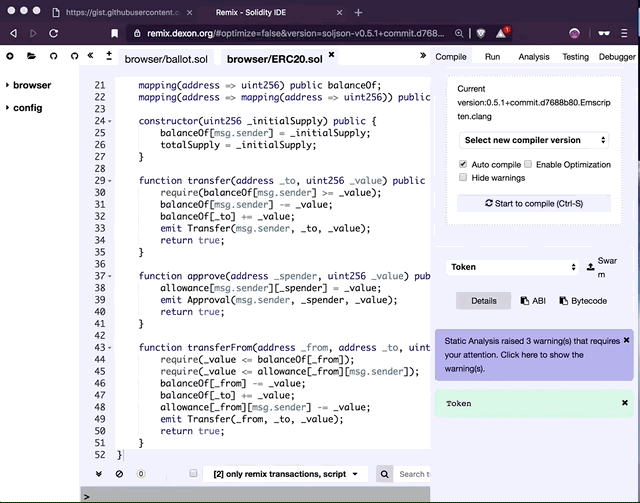Fold the transfer function at line 29
This screenshot has height=503, width=640.
coord(109,181)
